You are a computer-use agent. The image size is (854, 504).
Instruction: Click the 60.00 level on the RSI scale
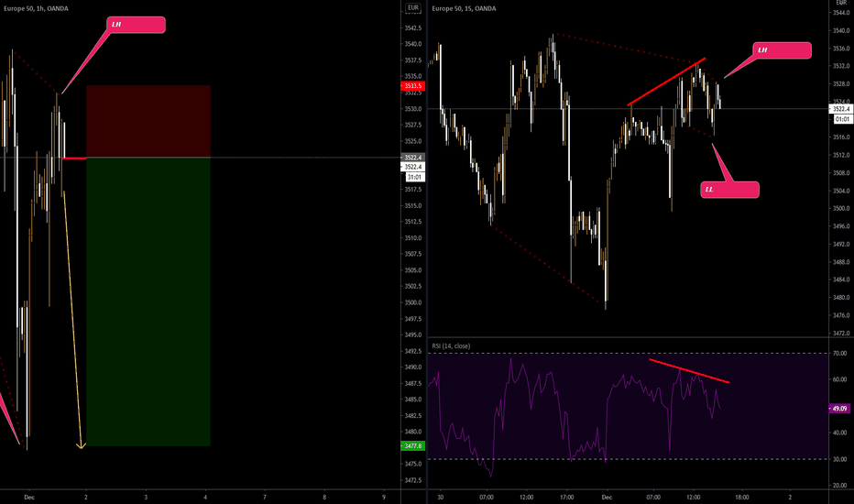coord(839,379)
